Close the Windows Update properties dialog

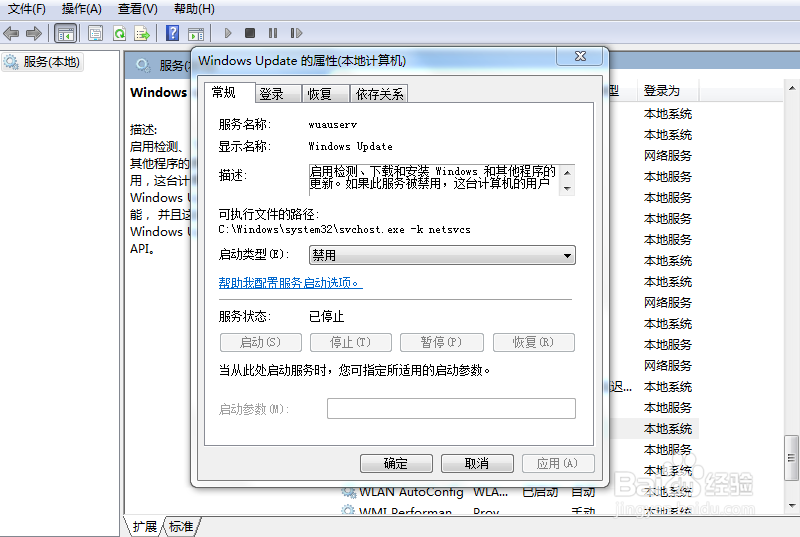pyautogui.click(x=580, y=56)
